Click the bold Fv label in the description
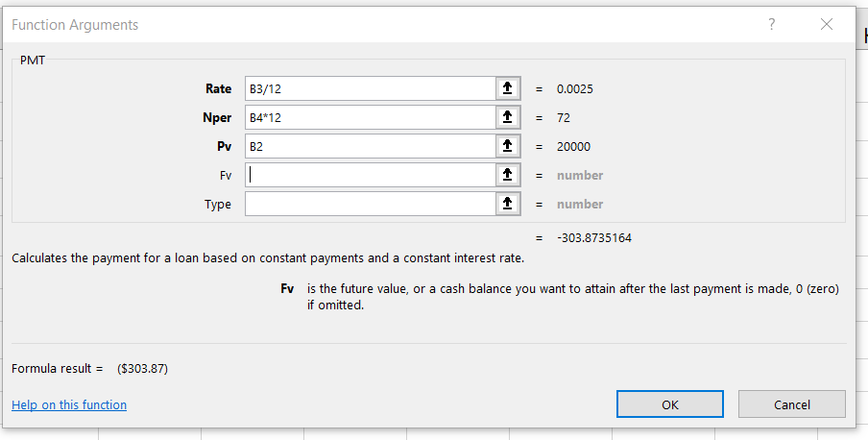 coord(287,289)
